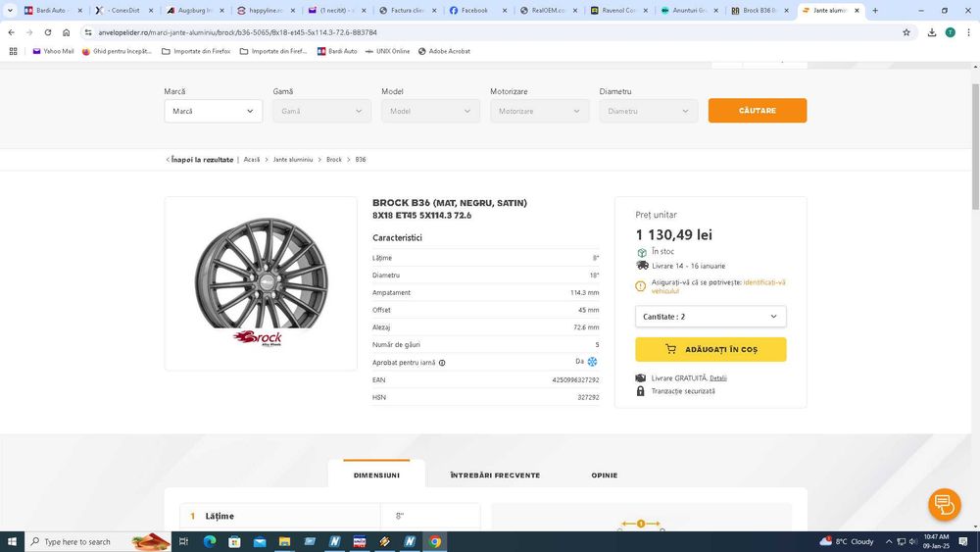
Task: Open the Diametru dropdown
Action: [648, 111]
